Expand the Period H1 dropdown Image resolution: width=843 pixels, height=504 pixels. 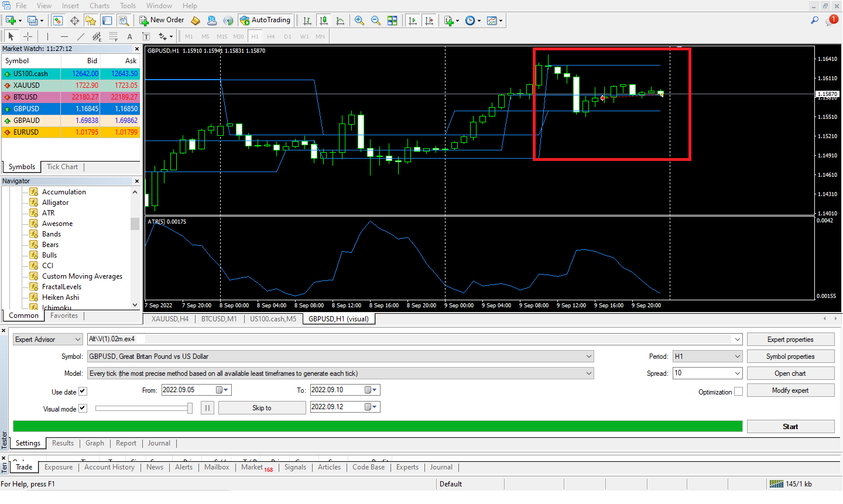(x=737, y=356)
